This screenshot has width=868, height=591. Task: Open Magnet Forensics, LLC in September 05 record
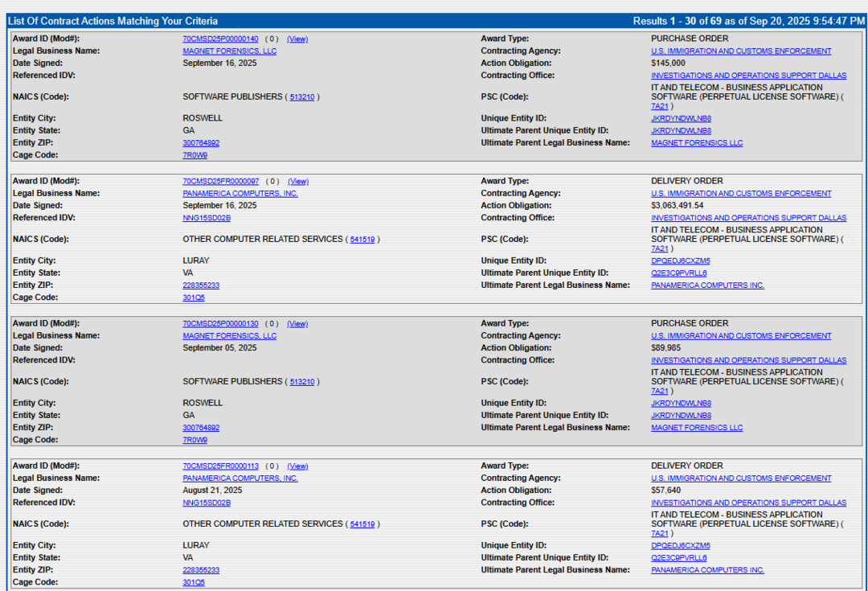coord(230,335)
